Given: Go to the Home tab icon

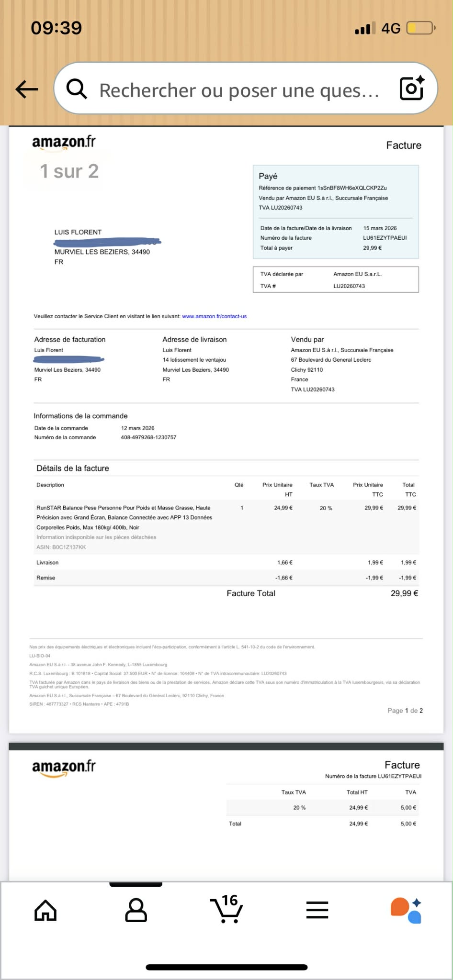Looking at the screenshot, I should click(45, 910).
